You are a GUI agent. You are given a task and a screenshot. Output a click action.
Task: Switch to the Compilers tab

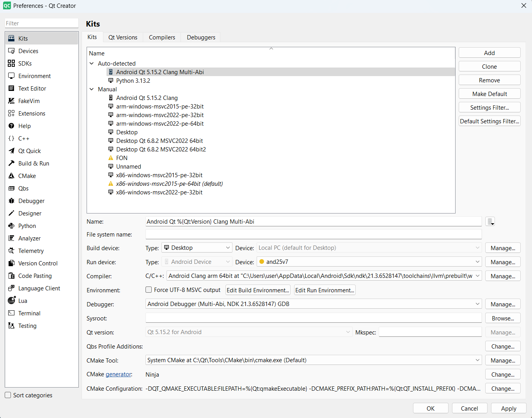tap(162, 37)
